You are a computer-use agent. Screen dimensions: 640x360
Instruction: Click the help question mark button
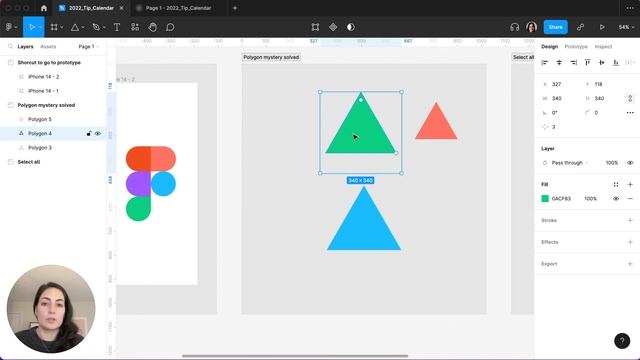coord(622,341)
